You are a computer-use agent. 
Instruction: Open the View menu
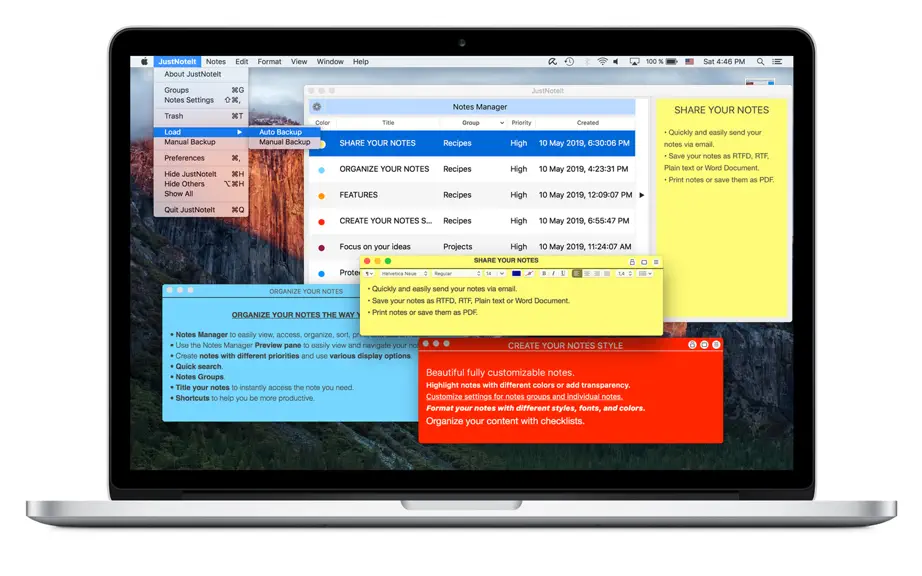pyautogui.click(x=299, y=61)
